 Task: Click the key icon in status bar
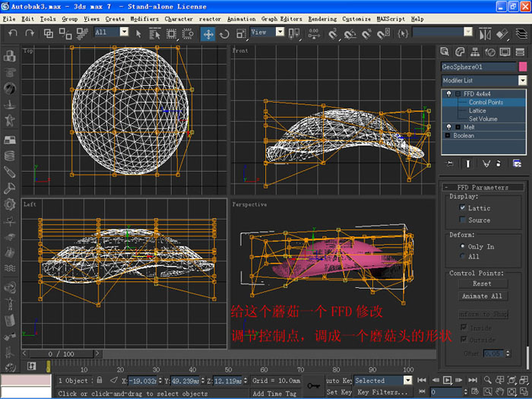click(313, 386)
